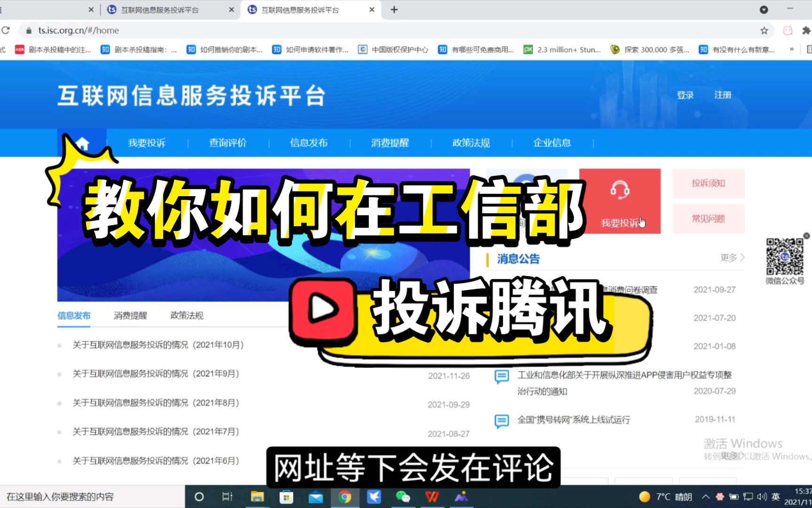Open the blue bird app on taskbar

374,497
